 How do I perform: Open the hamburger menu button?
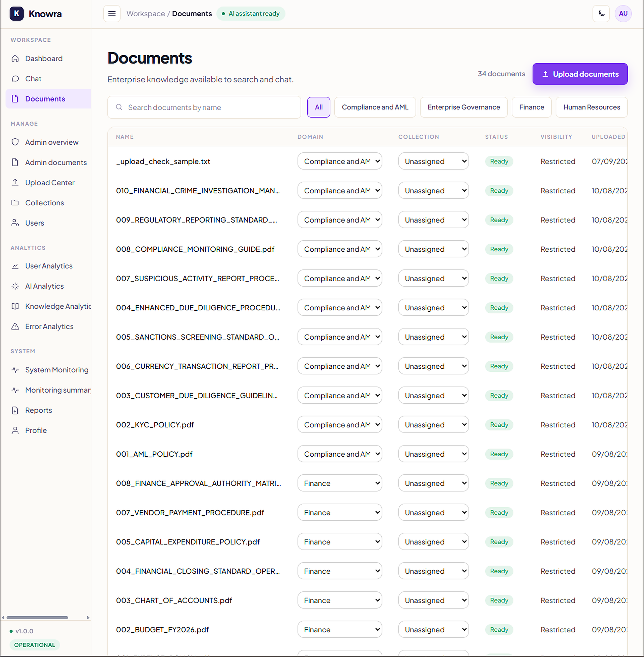point(112,14)
